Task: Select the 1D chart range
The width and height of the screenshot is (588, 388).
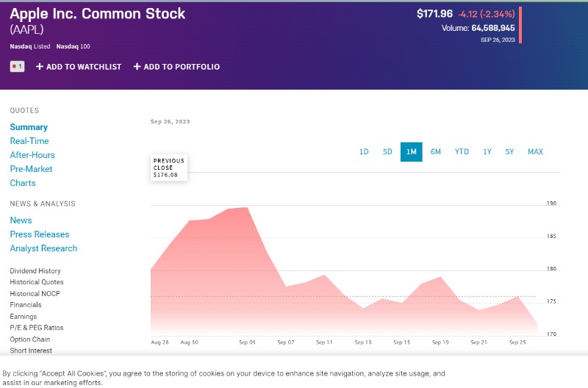Action: click(364, 152)
